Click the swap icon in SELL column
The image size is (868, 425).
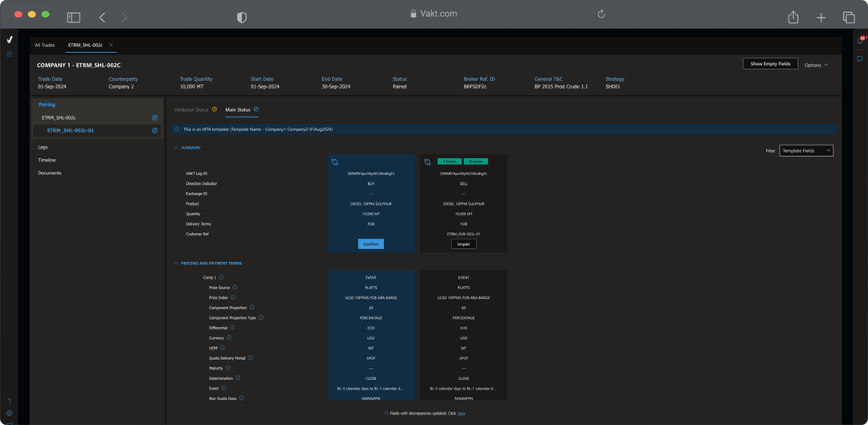[x=428, y=162]
